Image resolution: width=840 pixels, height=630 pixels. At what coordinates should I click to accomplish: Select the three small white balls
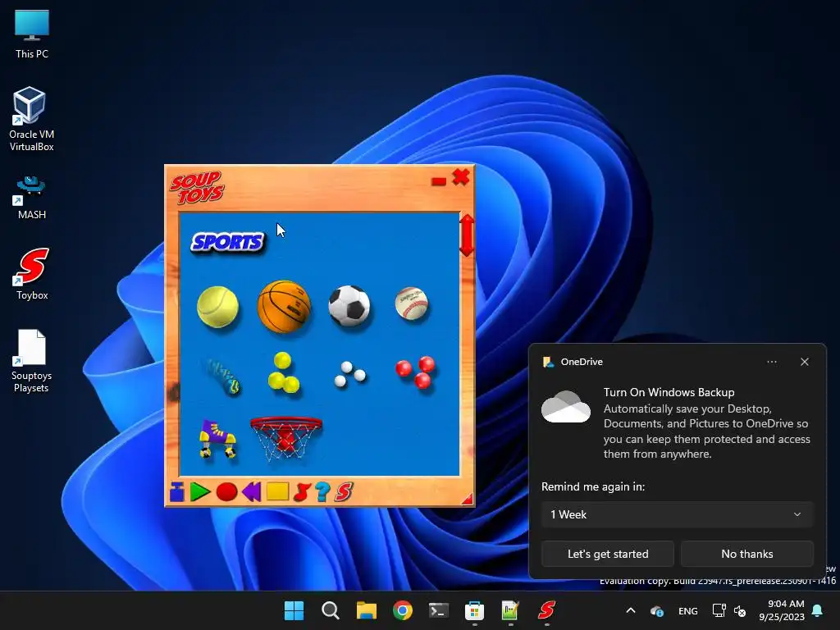point(349,374)
